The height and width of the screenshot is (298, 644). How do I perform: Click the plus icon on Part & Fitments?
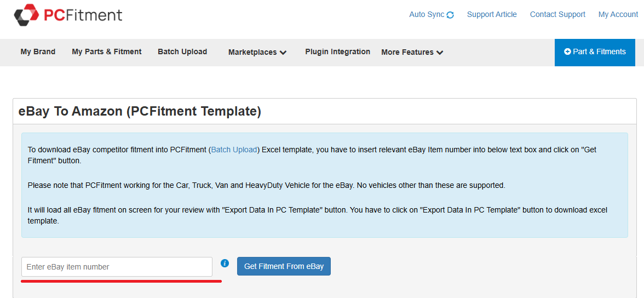click(x=567, y=52)
